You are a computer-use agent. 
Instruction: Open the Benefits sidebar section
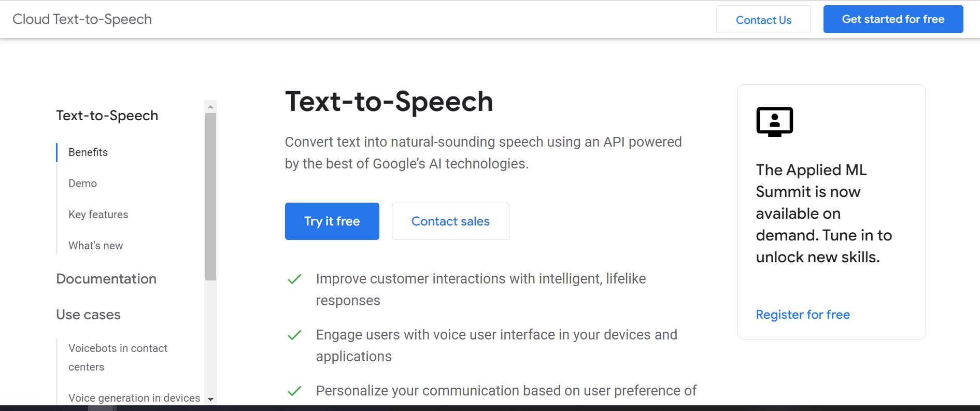click(x=88, y=152)
